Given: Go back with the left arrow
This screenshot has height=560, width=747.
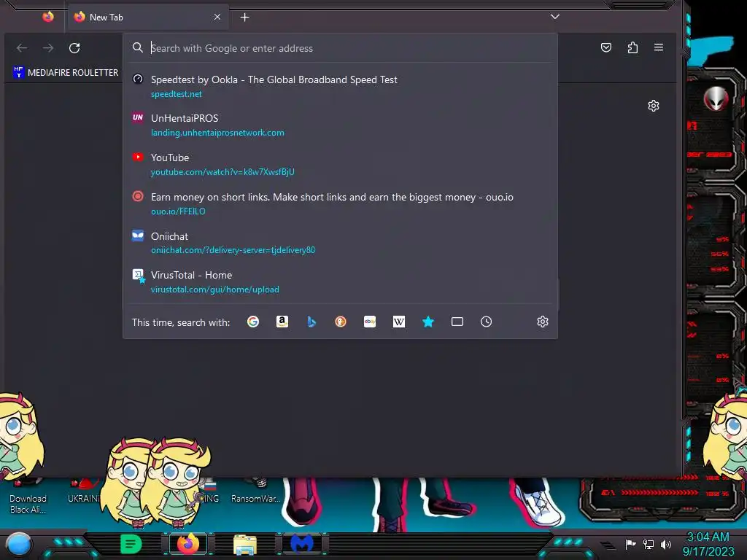Looking at the screenshot, I should [22, 48].
